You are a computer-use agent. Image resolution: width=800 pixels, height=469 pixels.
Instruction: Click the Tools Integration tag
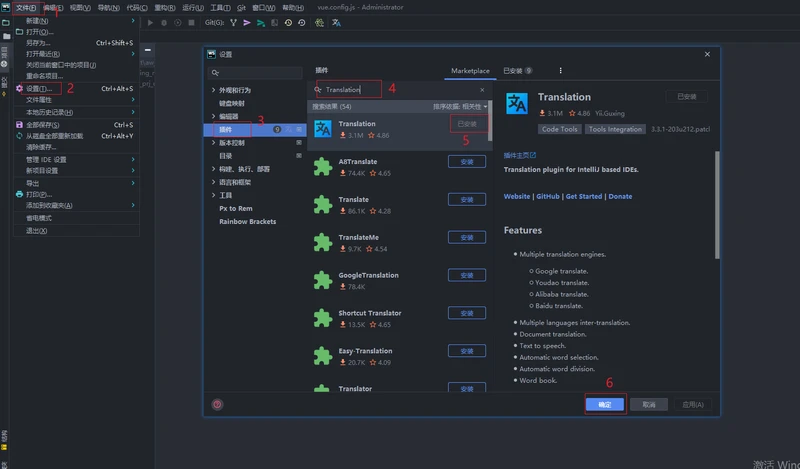[x=615, y=129]
